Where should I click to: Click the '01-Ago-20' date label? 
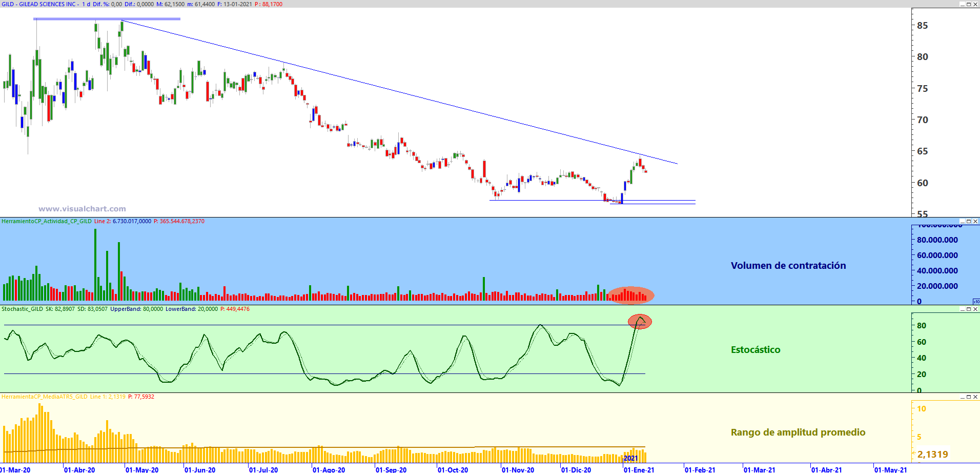pos(329,469)
